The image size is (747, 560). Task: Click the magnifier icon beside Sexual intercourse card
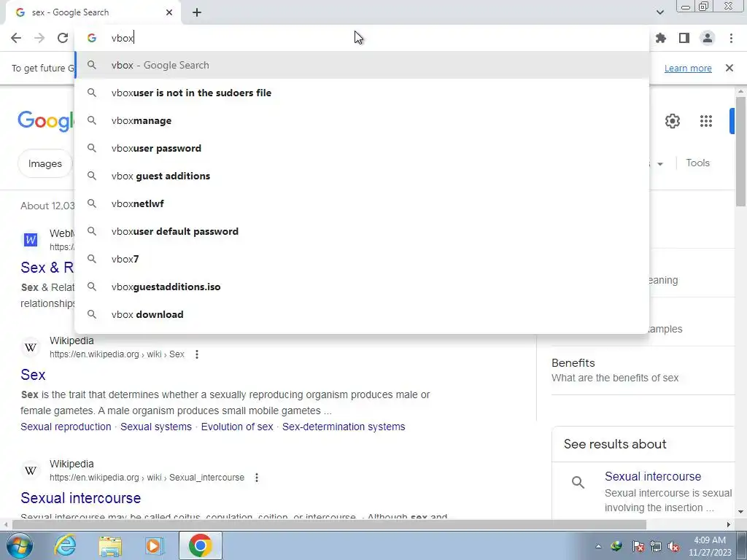tap(578, 483)
